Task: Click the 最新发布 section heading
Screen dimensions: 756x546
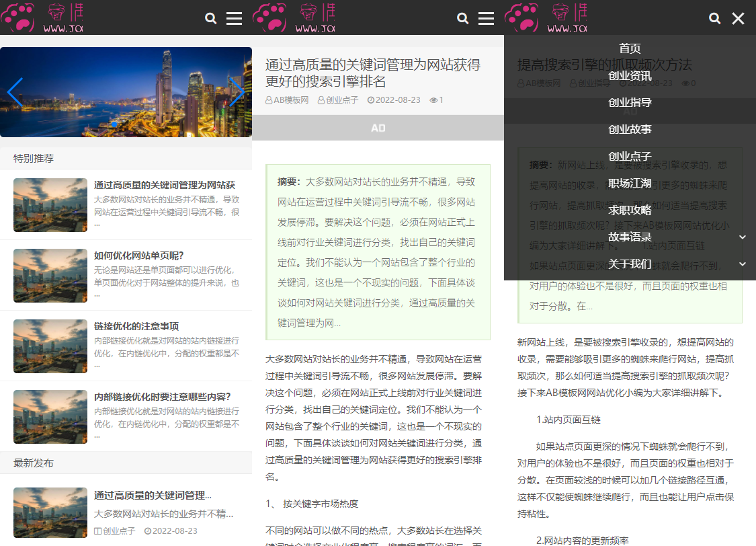Action: pyautogui.click(x=34, y=463)
